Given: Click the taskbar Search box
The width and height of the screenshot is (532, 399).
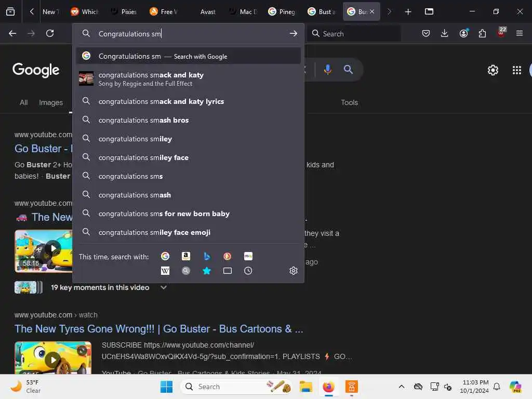Looking at the screenshot, I should [237, 387].
